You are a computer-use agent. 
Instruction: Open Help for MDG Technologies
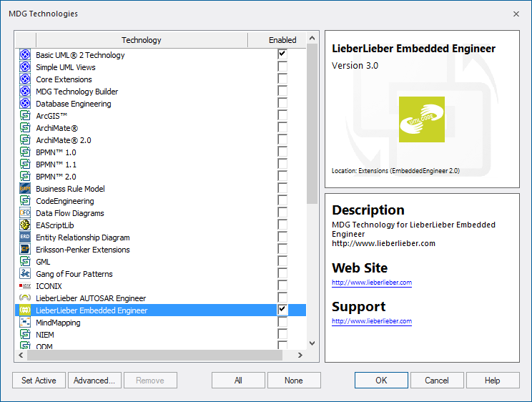[493, 381]
